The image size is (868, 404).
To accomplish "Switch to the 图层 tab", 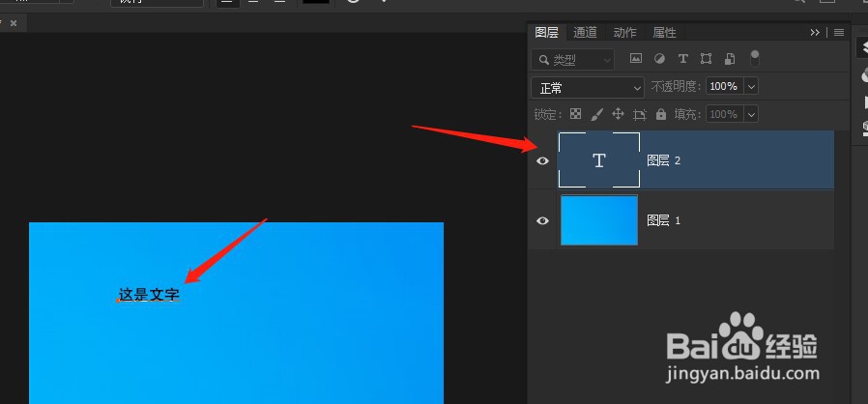I will point(546,33).
